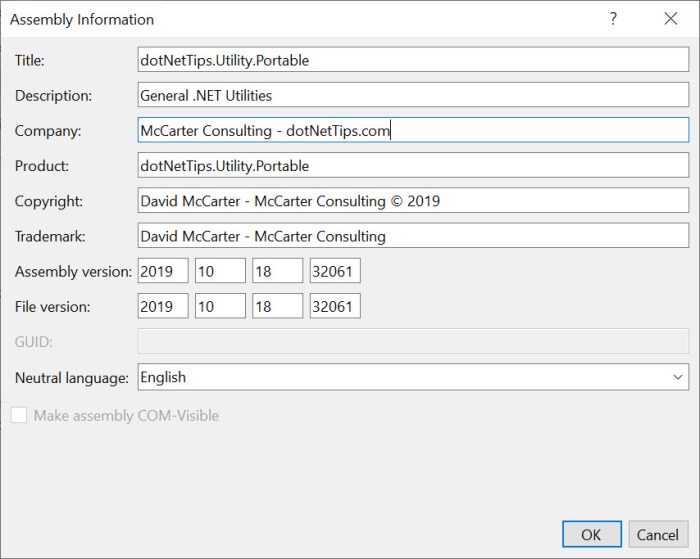Click the GUID: label

[x=33, y=342]
